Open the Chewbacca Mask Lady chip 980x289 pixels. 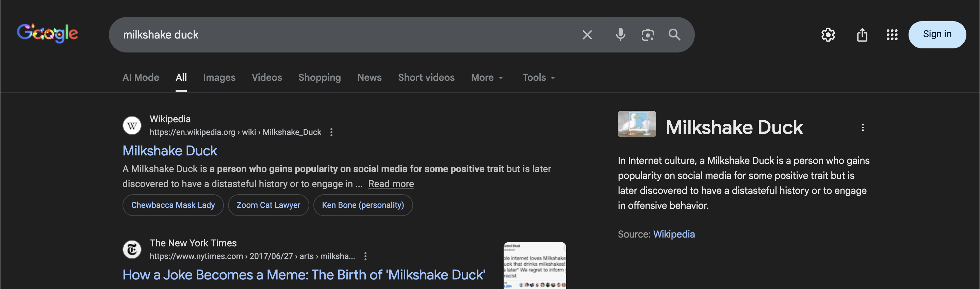173,205
